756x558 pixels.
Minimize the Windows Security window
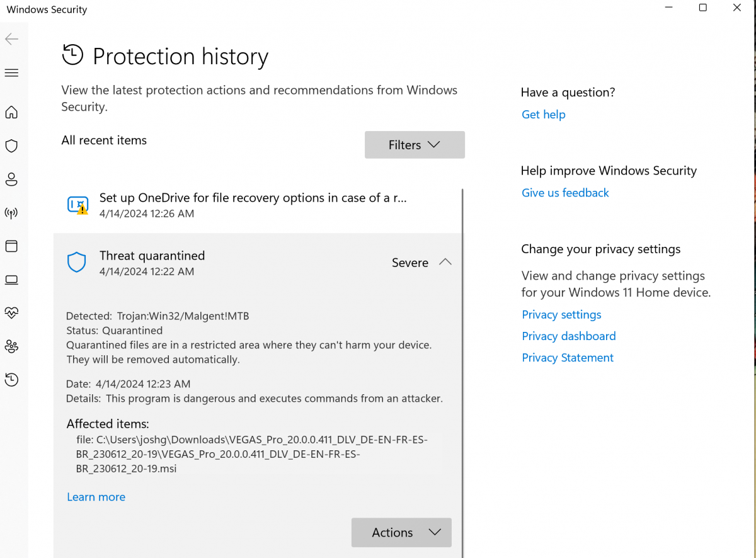tap(668, 8)
